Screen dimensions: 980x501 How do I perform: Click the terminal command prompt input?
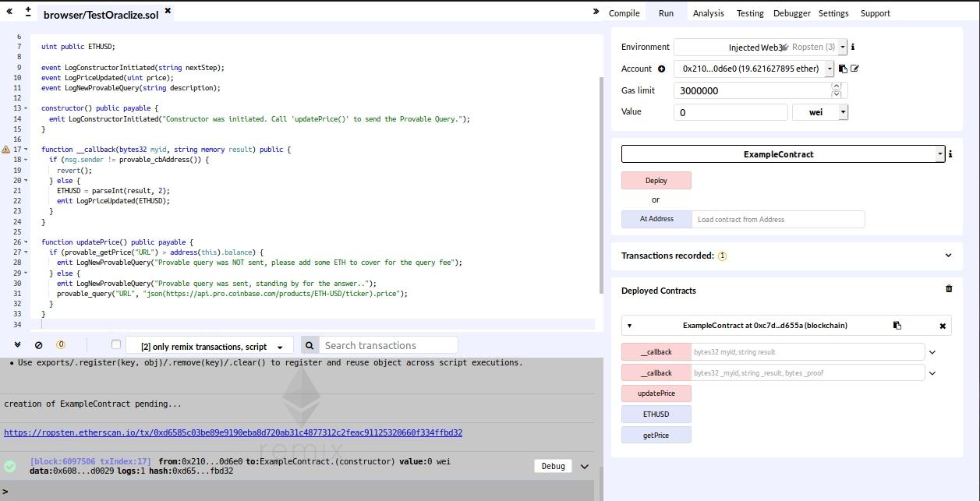click(300, 491)
